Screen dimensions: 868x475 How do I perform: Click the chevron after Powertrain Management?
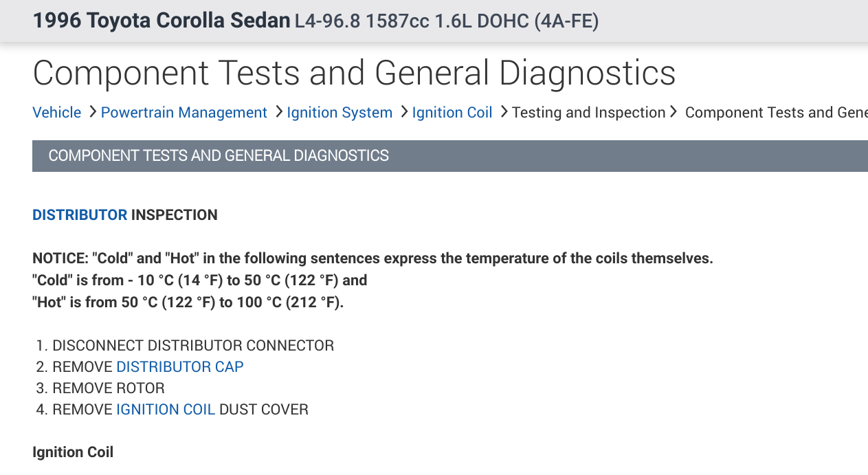[278, 112]
